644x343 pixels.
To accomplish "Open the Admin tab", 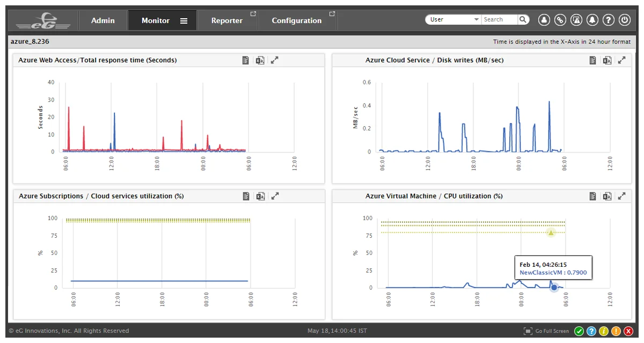I will coord(103,20).
